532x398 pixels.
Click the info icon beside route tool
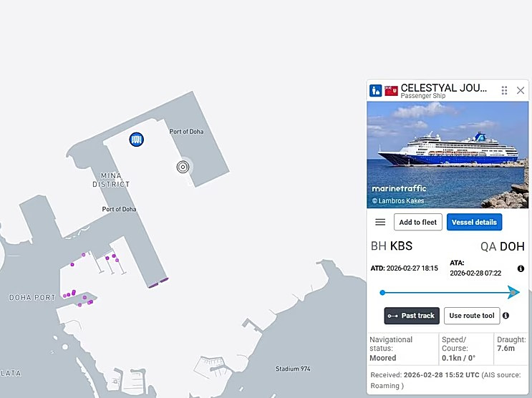click(506, 316)
